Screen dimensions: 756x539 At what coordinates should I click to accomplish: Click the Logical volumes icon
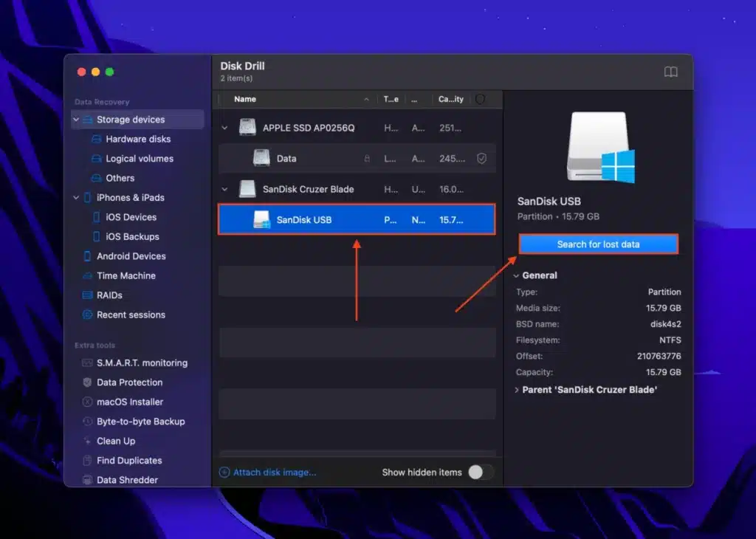(97, 159)
